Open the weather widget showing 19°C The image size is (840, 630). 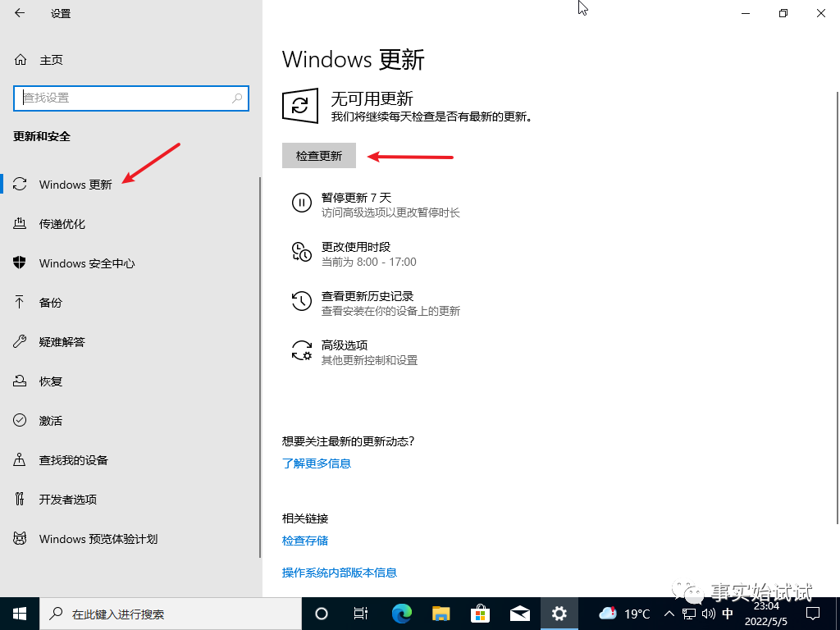(x=624, y=614)
